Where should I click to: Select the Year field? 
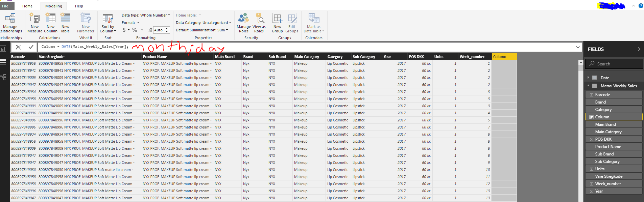click(614, 191)
